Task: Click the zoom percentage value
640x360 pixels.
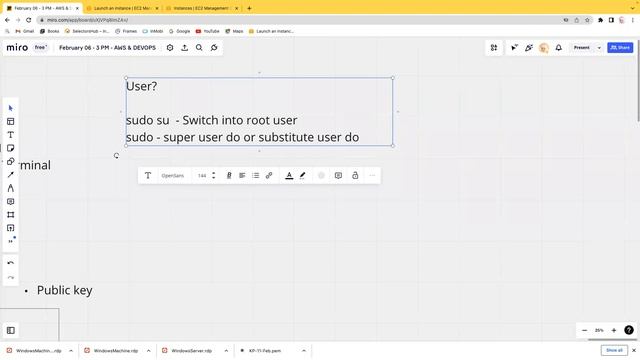Action: point(599,330)
